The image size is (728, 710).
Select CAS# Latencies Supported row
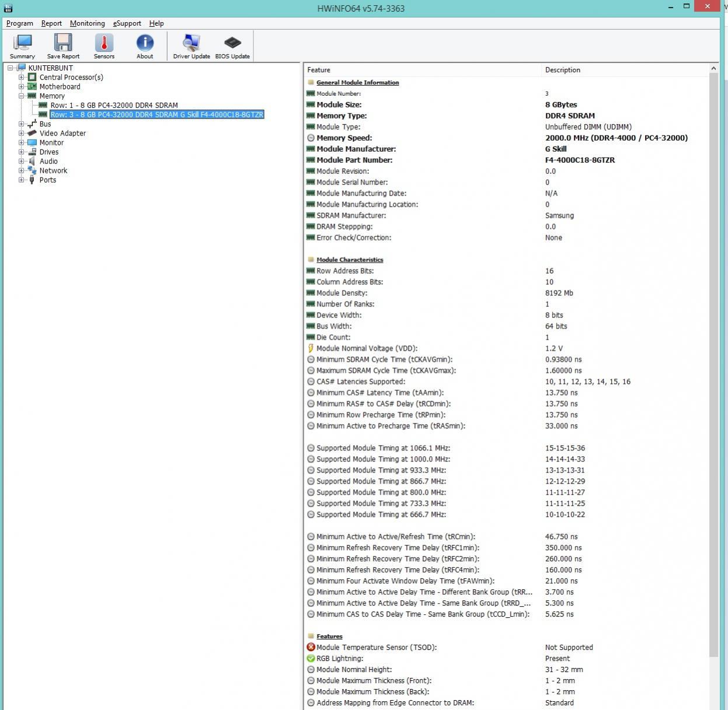click(506, 382)
